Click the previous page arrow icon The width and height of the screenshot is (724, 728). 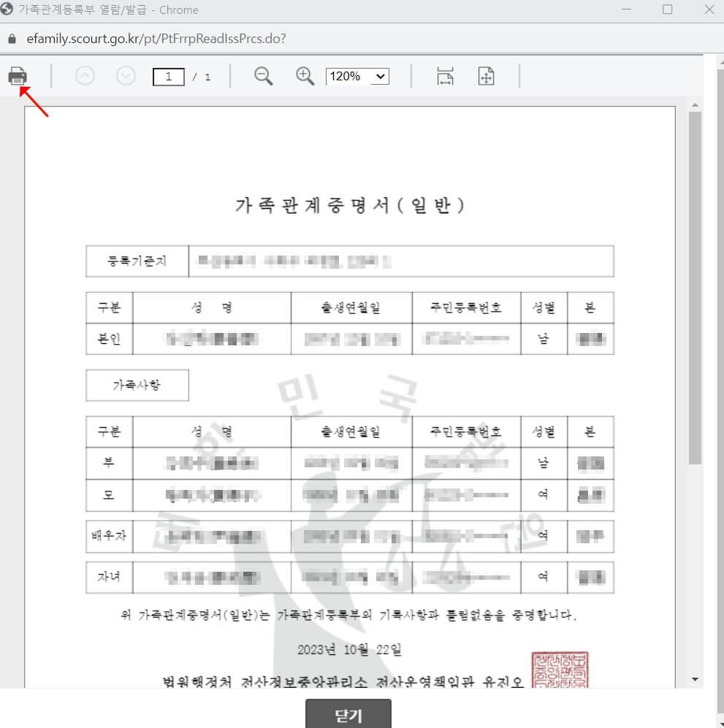(85, 76)
